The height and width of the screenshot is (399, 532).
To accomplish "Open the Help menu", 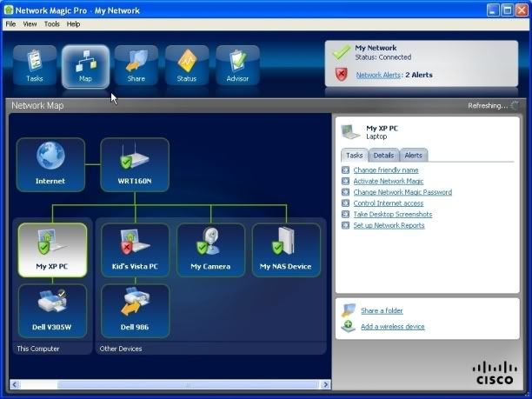I will click(73, 24).
